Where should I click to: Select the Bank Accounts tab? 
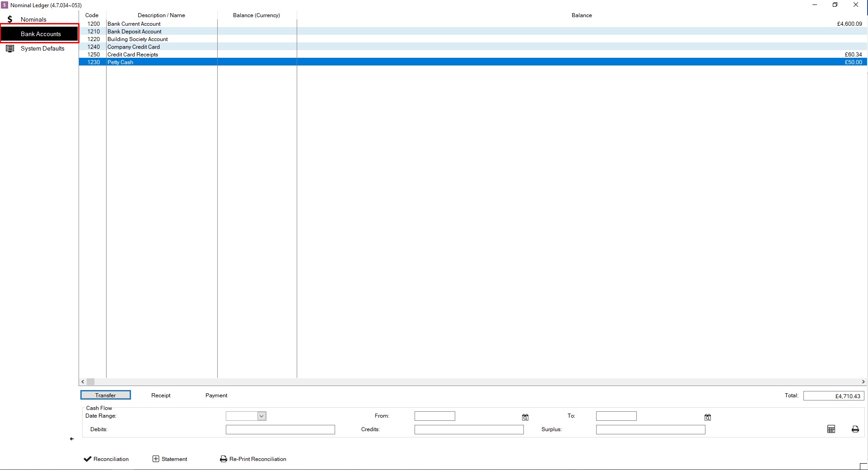point(40,34)
